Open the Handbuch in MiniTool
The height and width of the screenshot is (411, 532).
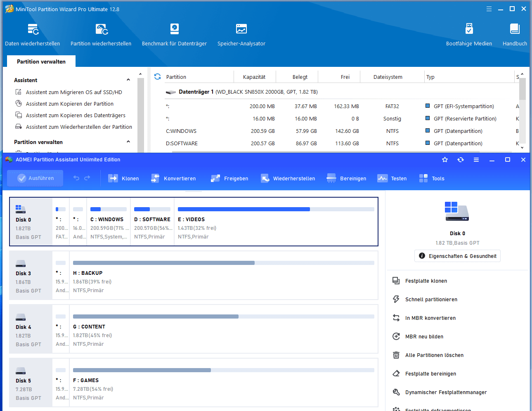(x=515, y=35)
